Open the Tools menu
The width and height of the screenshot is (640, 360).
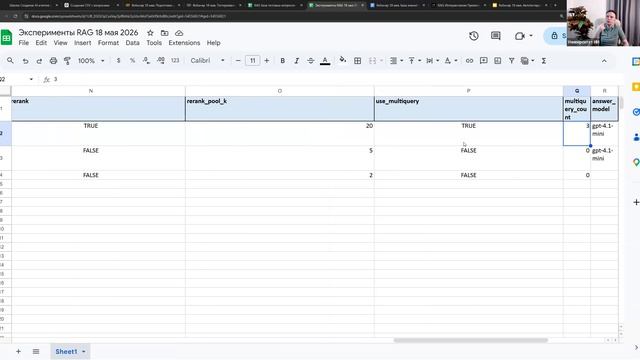154,43
